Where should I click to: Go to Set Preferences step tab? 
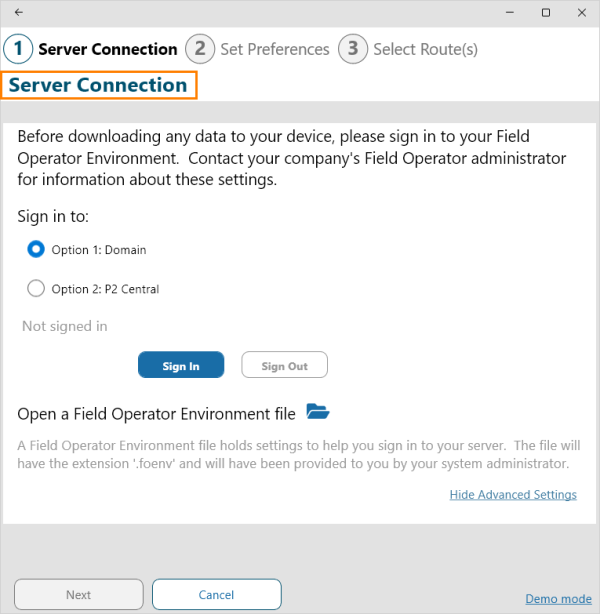pyautogui.click(x=274, y=49)
